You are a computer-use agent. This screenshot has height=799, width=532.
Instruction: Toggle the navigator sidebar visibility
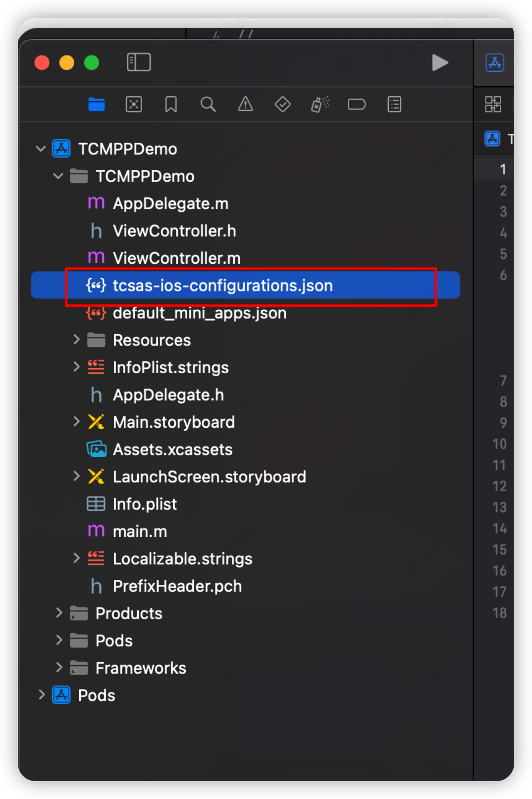[x=139, y=62]
